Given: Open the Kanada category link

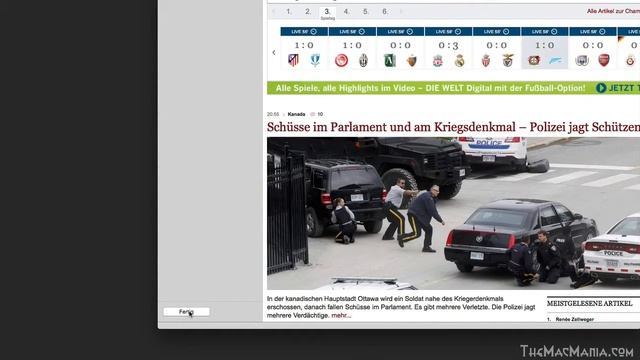Looking at the screenshot, I should click(296, 114).
